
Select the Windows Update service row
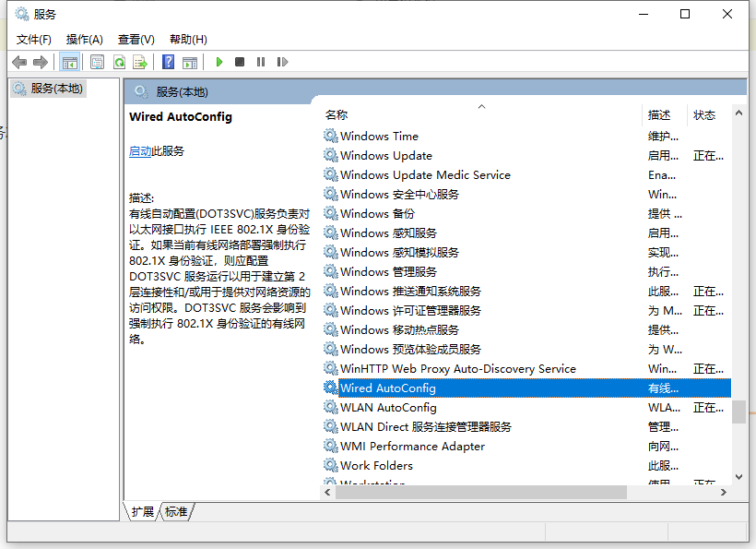pyautogui.click(x=526, y=155)
